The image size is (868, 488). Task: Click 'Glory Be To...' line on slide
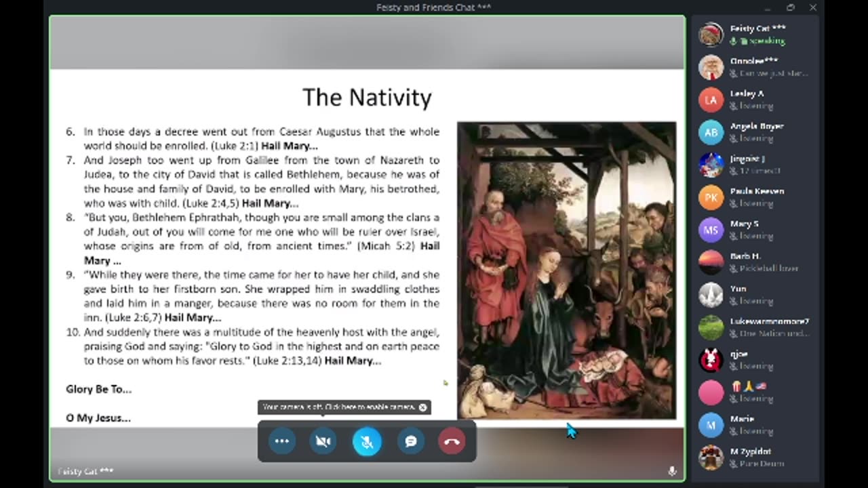tap(98, 389)
